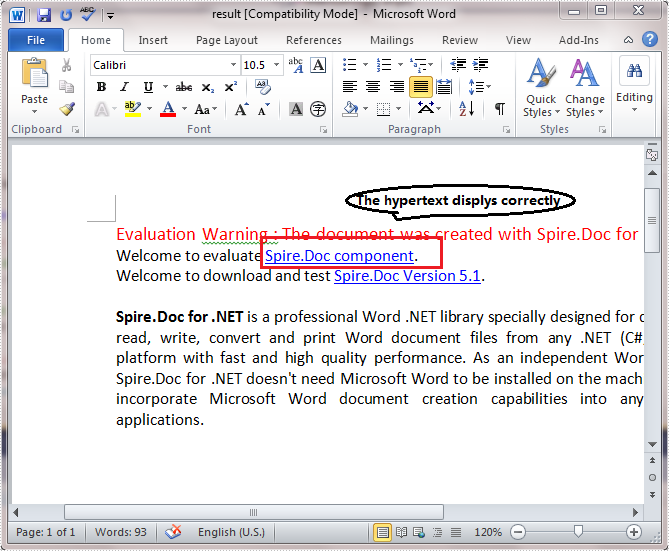Open the Font Color dropdown arrow
Image resolution: width=669 pixels, height=551 pixels.
point(184,109)
